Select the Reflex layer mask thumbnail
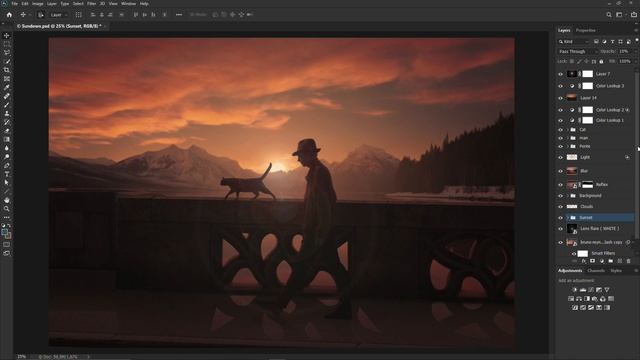Image resolution: width=640 pixels, height=360 pixels. [x=587, y=184]
